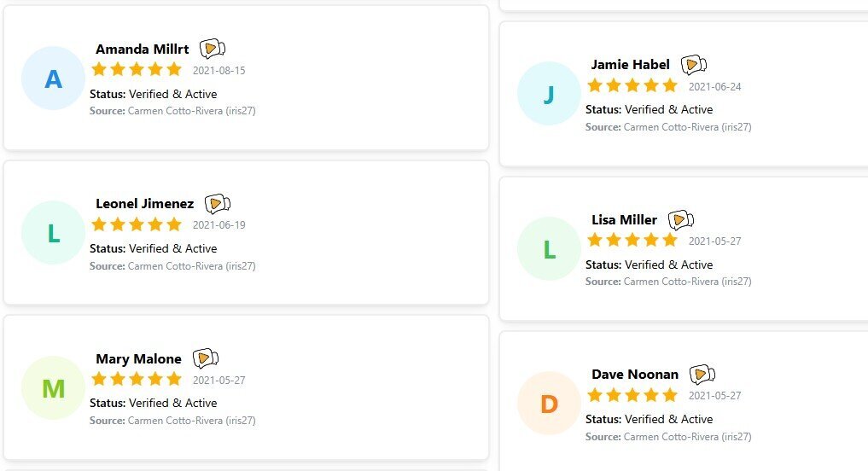
Task: Open Amanda Millrt's reviewer name
Action: (x=143, y=49)
